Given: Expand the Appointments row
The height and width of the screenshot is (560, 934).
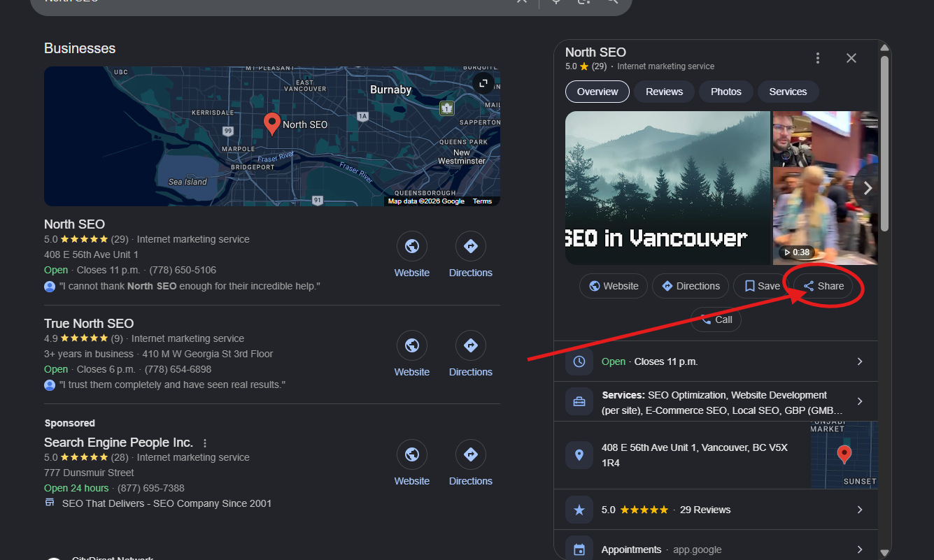Looking at the screenshot, I should tap(716, 550).
